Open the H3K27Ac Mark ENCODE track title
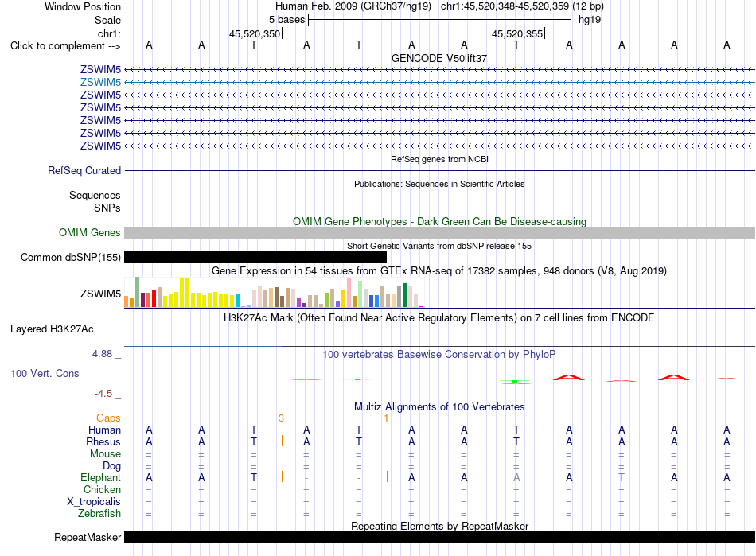This screenshot has height=556, width=756. 439,318
